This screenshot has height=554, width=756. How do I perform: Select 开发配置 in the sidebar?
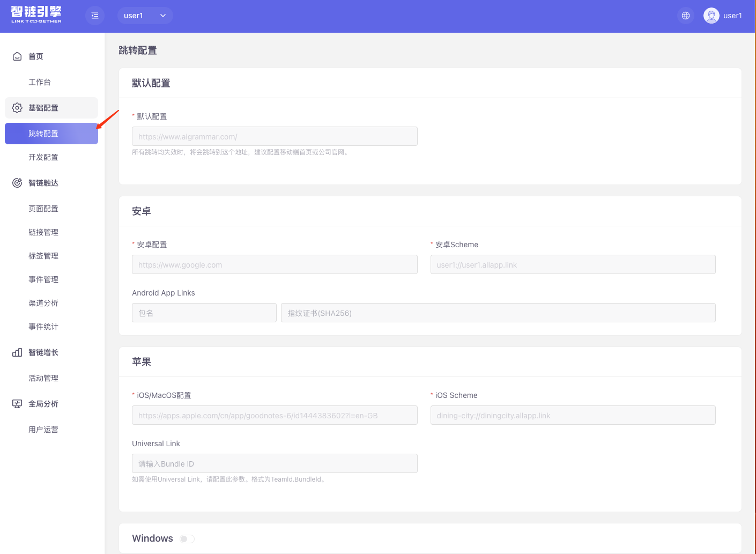(43, 157)
